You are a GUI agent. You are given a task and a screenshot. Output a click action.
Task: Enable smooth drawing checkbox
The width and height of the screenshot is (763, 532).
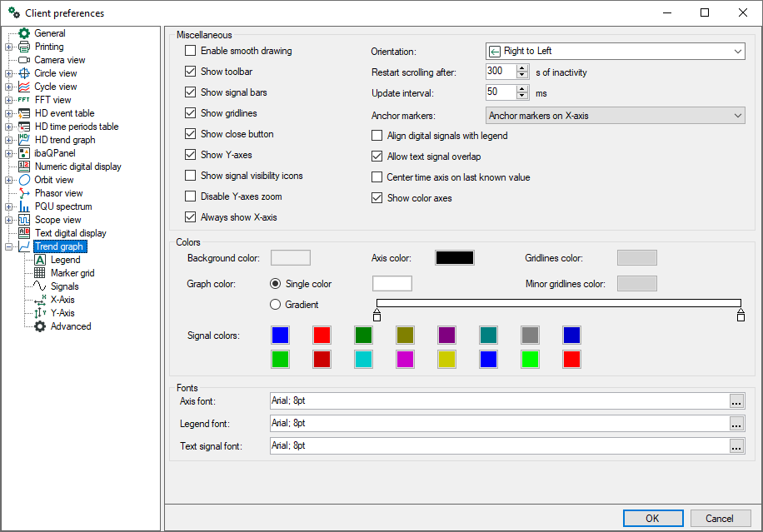(x=191, y=51)
